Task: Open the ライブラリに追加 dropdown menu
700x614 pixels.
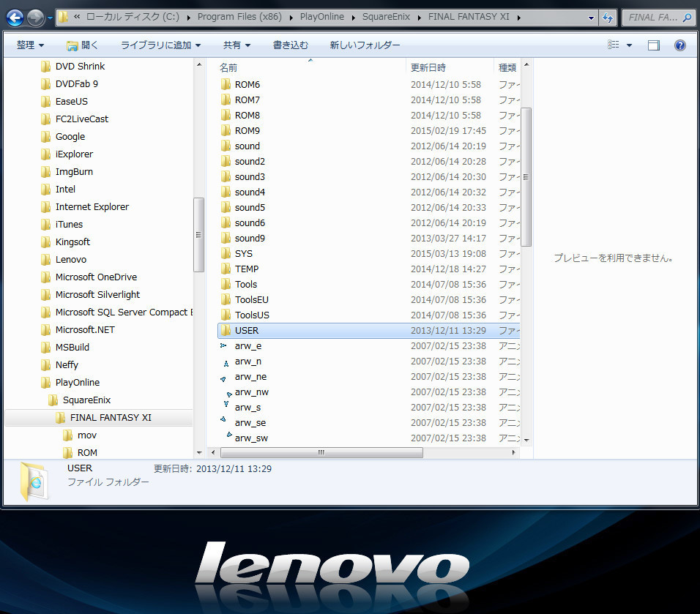Action: click(x=160, y=45)
